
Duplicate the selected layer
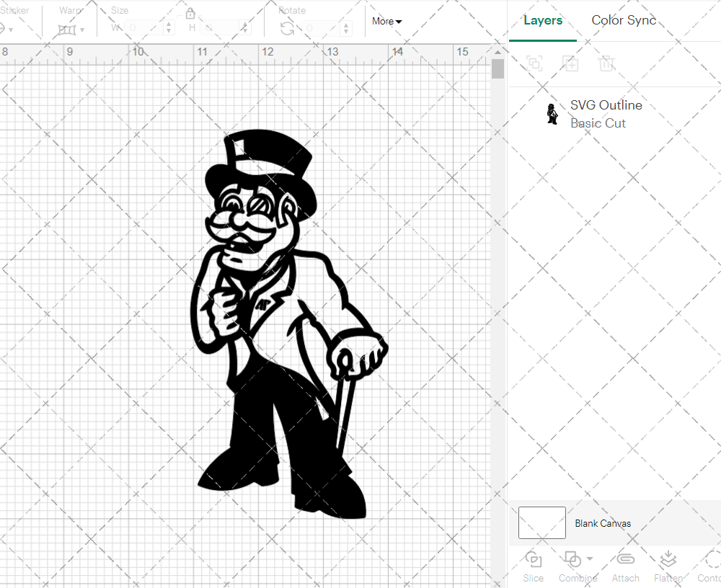(571, 63)
